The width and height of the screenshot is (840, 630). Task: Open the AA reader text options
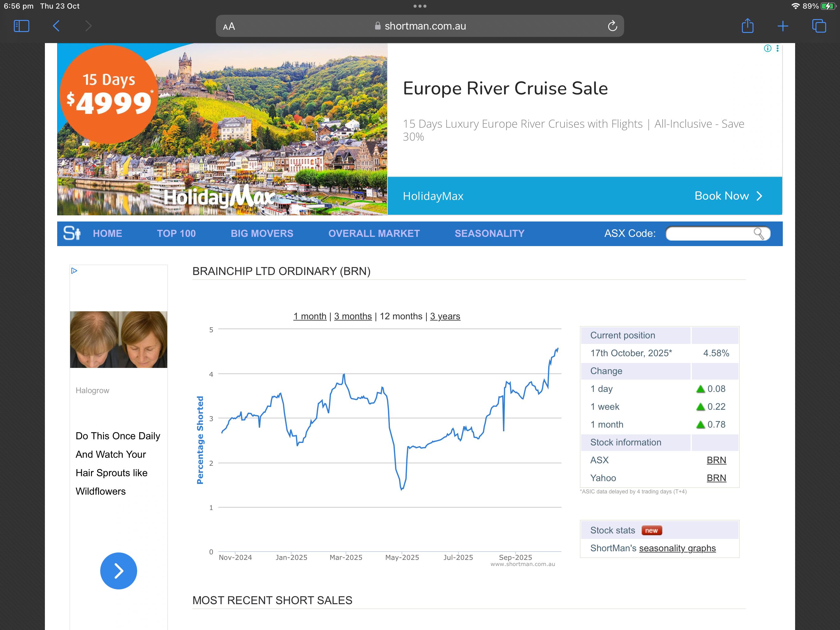[229, 26]
